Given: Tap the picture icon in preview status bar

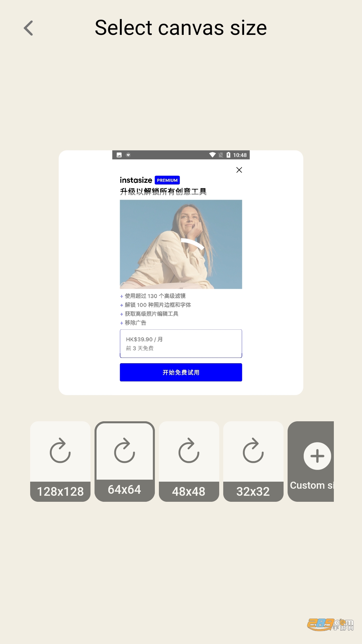Looking at the screenshot, I should [x=119, y=155].
